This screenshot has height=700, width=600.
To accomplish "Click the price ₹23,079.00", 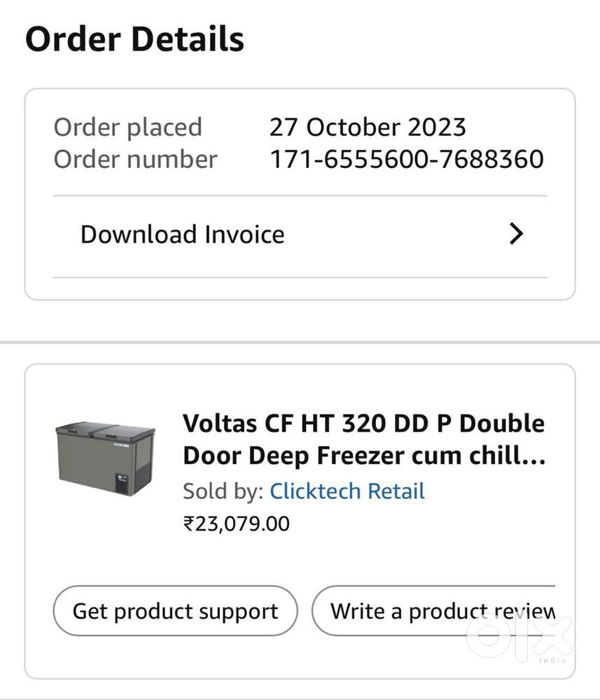I will coord(235,523).
